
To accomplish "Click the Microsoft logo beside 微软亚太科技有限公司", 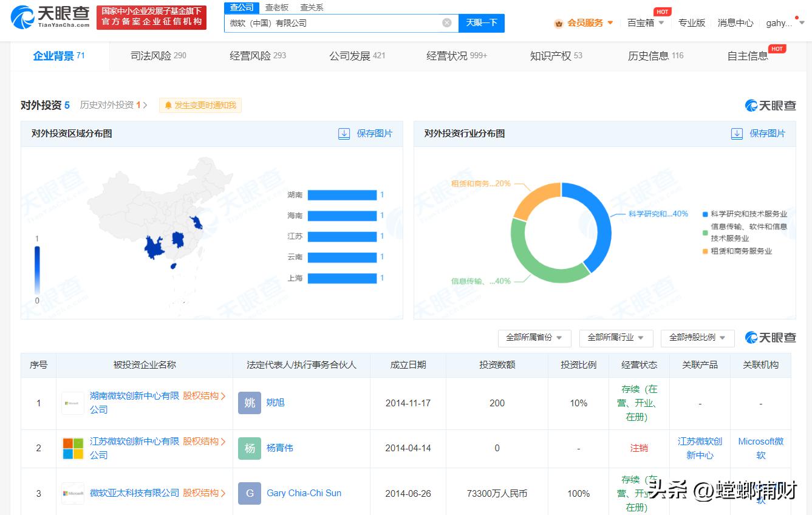I will [x=72, y=493].
